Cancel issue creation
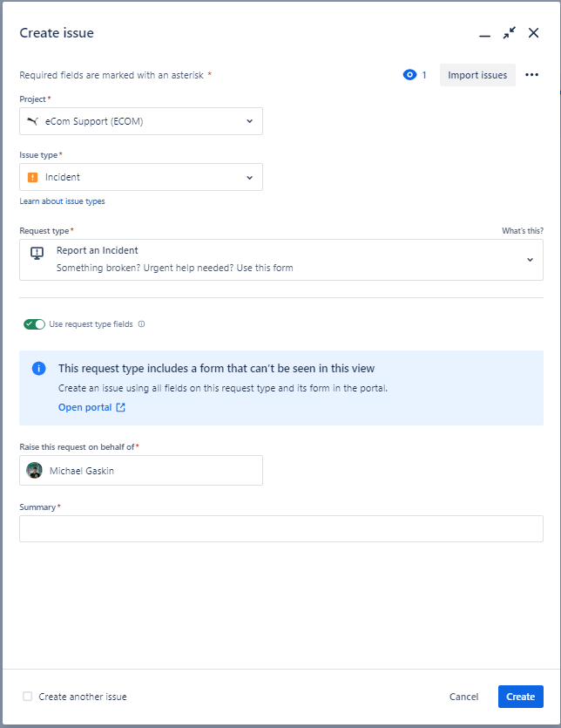Image resolution: width=561 pixels, height=728 pixels. click(x=463, y=697)
